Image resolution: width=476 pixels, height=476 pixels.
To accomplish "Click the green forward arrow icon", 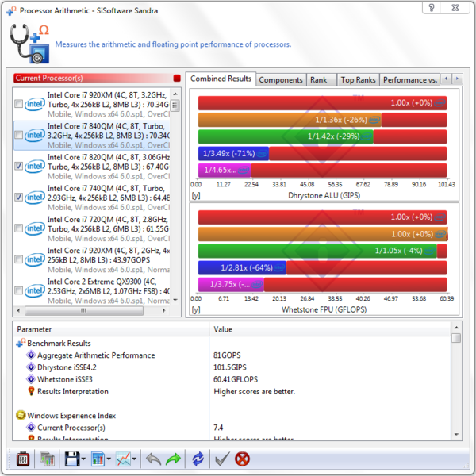I will point(173,459).
